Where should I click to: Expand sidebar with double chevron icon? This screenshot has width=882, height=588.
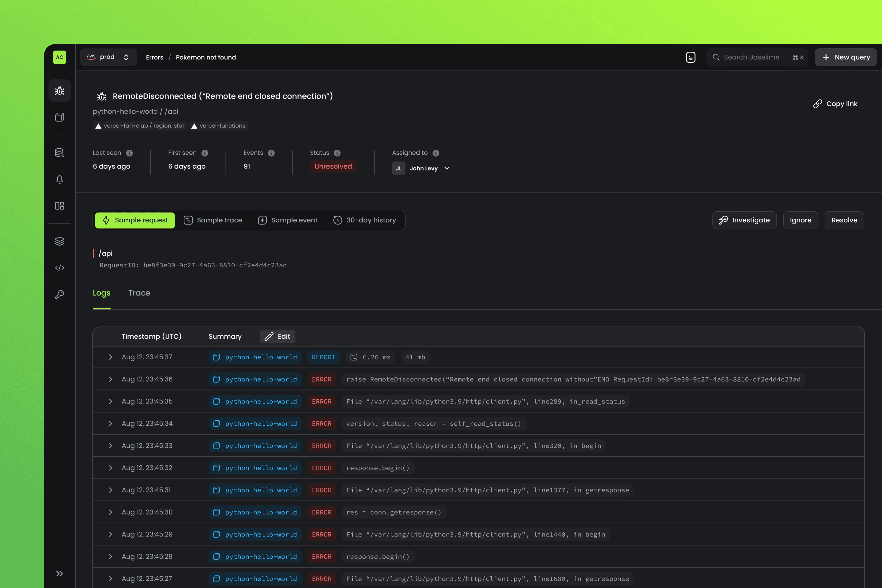(x=60, y=573)
